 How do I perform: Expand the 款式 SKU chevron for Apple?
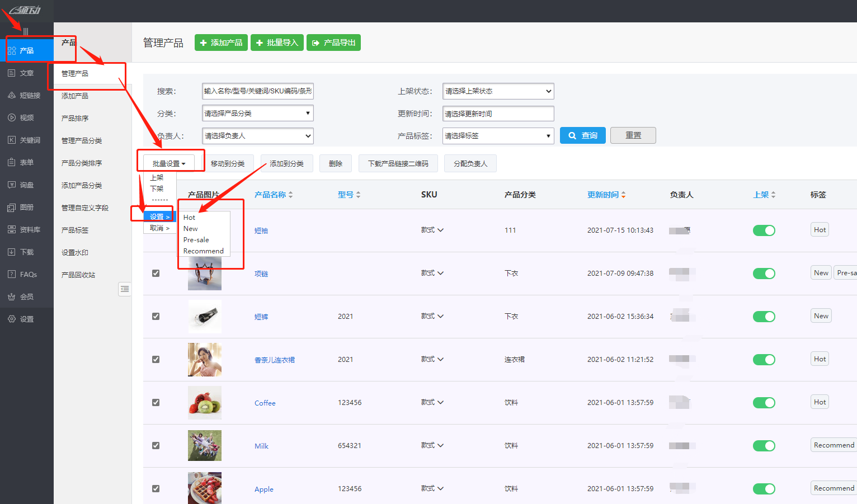tap(440, 488)
